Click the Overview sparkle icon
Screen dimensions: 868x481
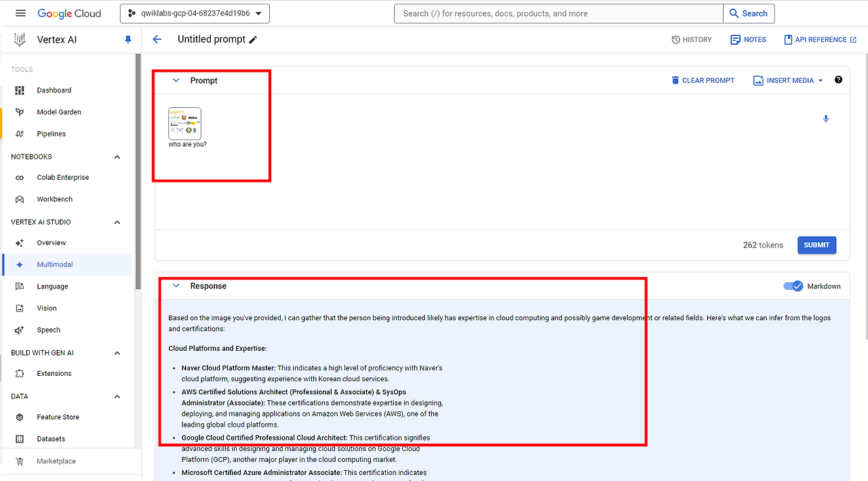click(x=20, y=243)
